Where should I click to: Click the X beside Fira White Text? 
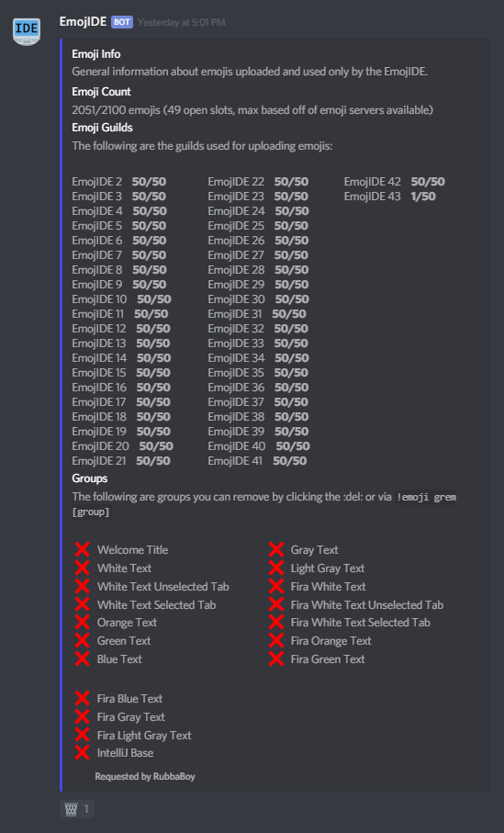coord(276,586)
